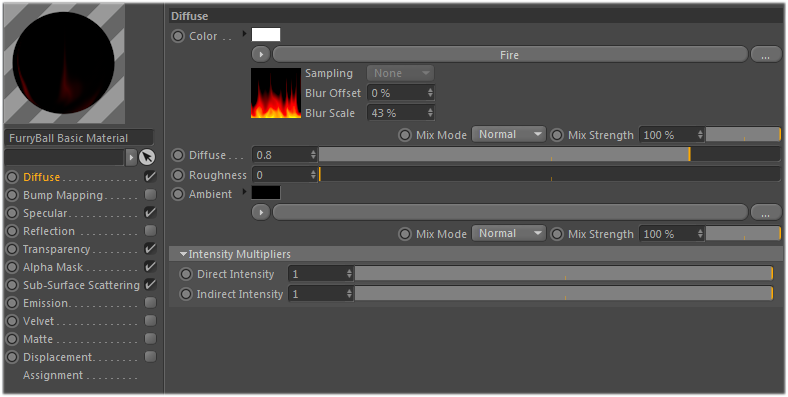Click the arrow picker icon beside search field

coord(147,157)
